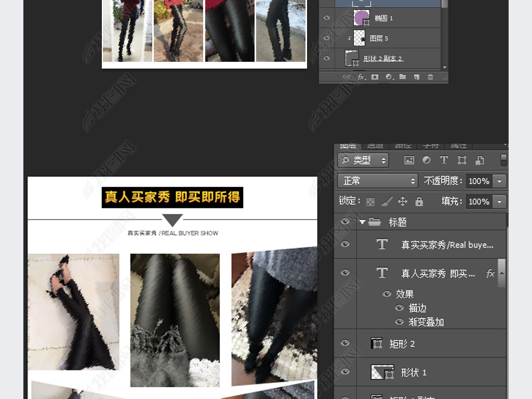Screen dimensions: 532x399
Task: Click the lock all padlock icon
Action: click(x=419, y=202)
